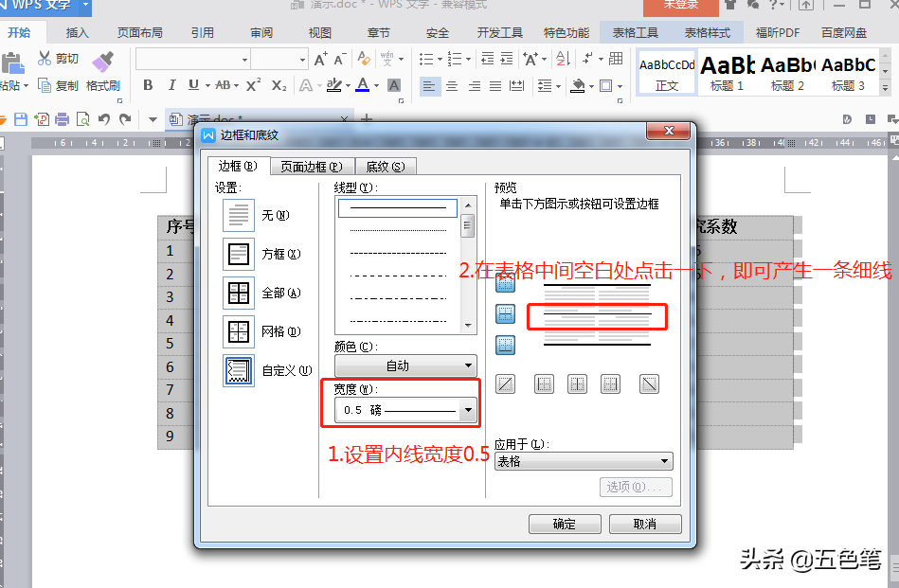The height and width of the screenshot is (588, 899).
Task: Click the character shading A icon
Action: (394, 85)
